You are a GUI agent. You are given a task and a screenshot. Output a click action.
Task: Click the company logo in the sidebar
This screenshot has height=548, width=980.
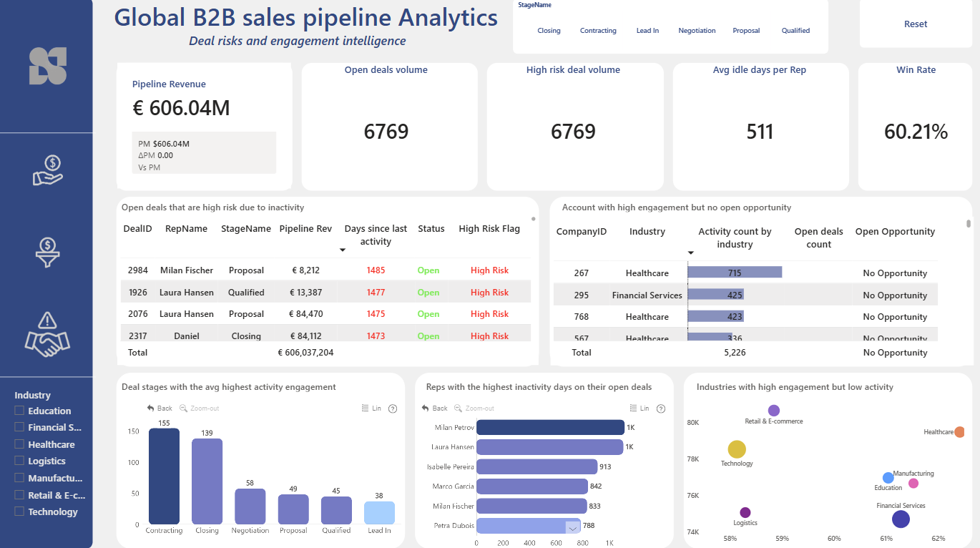47,66
